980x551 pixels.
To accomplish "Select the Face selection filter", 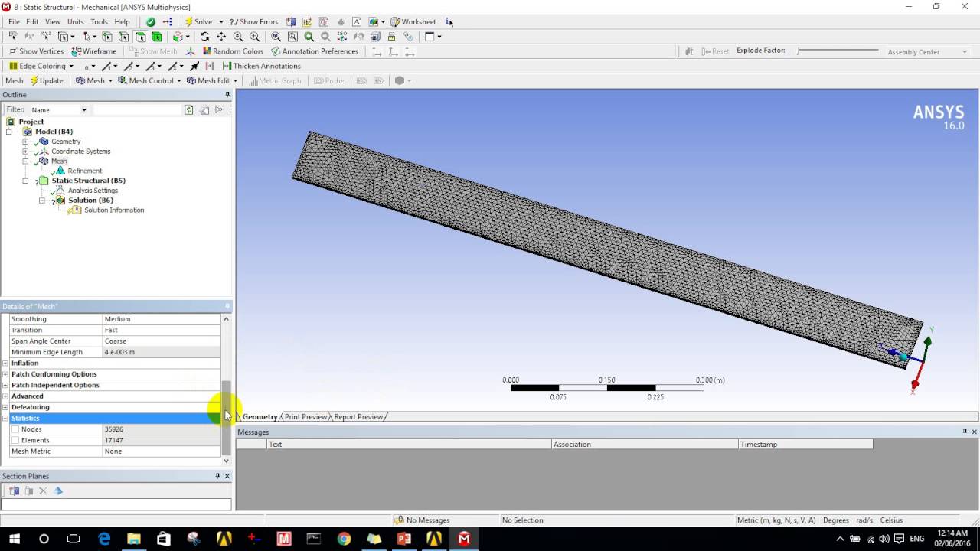I will (x=141, y=37).
